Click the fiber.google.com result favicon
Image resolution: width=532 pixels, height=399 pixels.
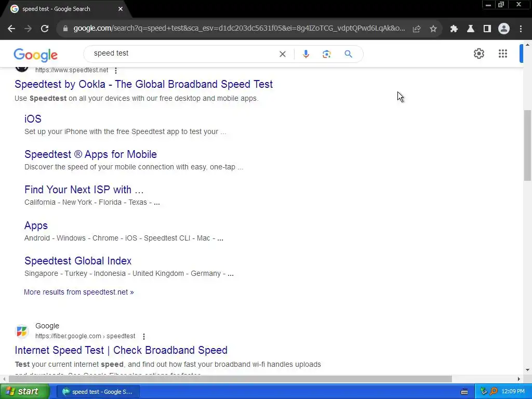coord(22,331)
